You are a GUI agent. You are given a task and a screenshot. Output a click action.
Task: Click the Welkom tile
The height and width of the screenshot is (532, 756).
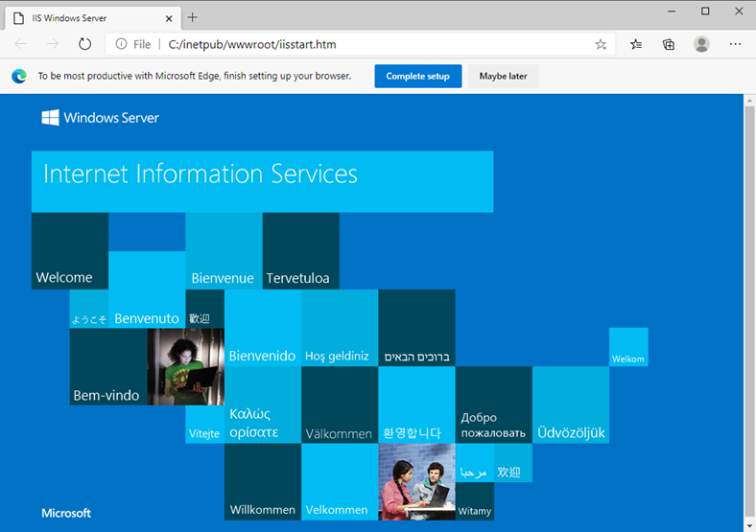(628, 347)
